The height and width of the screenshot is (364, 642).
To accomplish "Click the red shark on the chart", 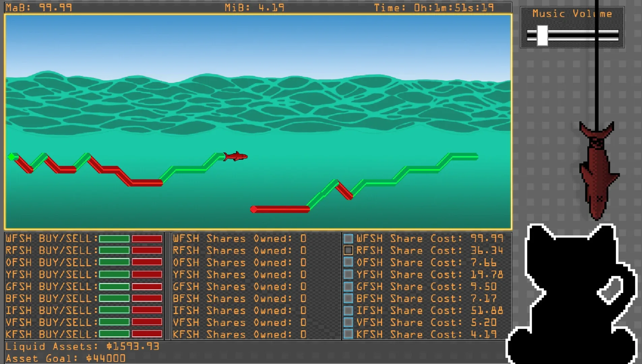I will point(236,156).
